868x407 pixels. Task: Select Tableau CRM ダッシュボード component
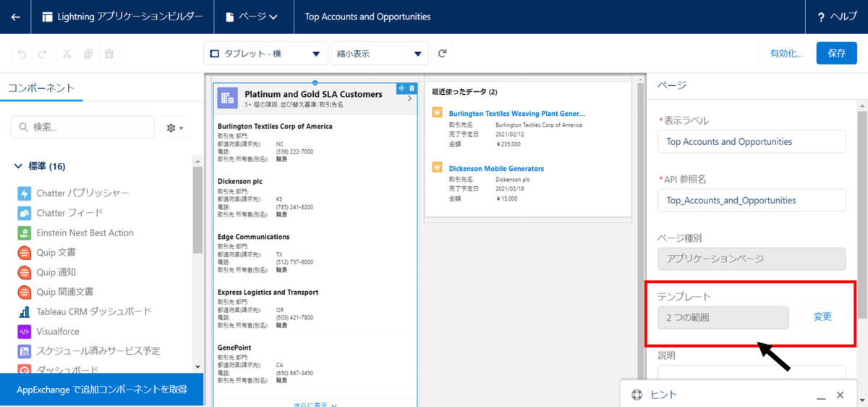85,311
